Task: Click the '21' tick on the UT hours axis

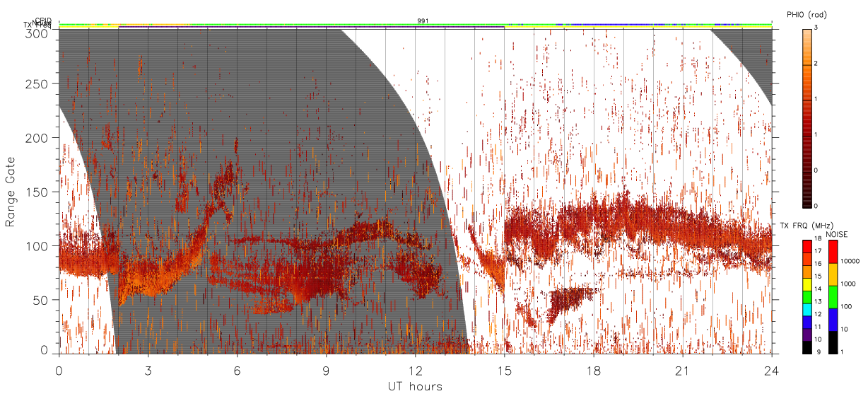Action: click(682, 371)
